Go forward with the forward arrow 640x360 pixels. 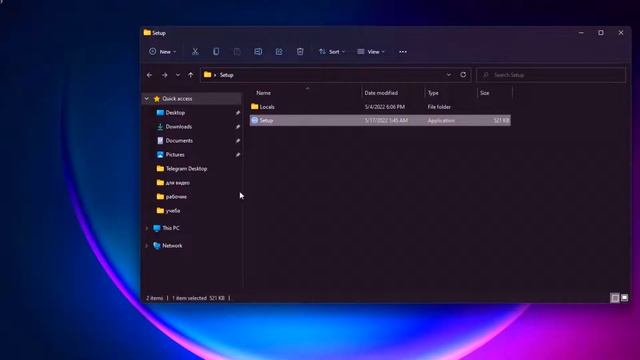[164, 75]
